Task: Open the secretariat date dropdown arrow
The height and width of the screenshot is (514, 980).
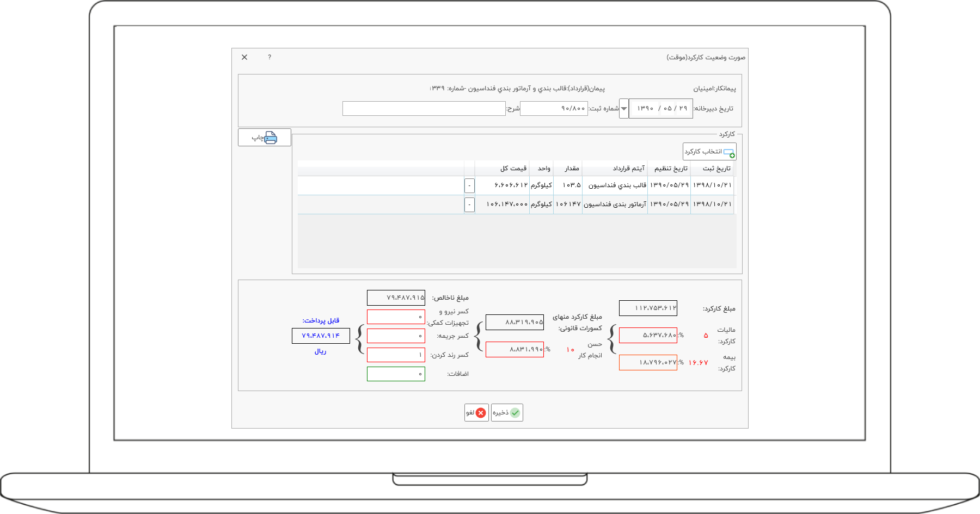Action: (624, 109)
